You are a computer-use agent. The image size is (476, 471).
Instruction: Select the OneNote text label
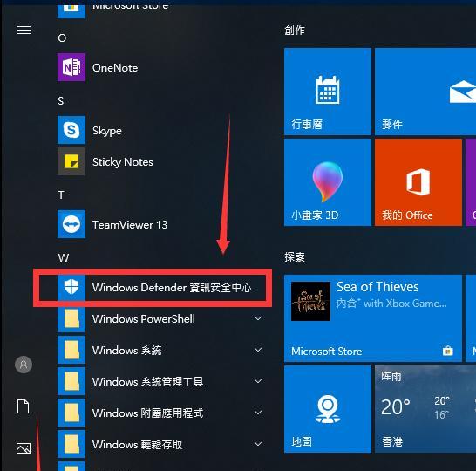pos(115,68)
